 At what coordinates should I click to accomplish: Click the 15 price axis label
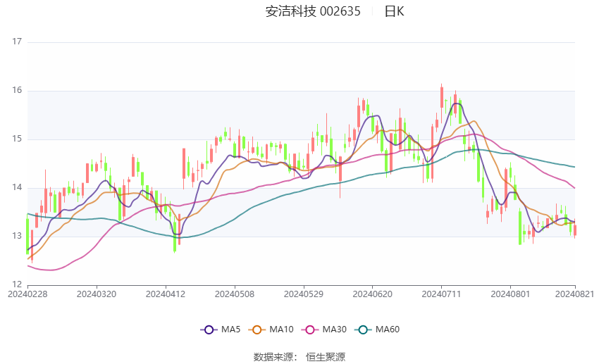tap(17, 139)
